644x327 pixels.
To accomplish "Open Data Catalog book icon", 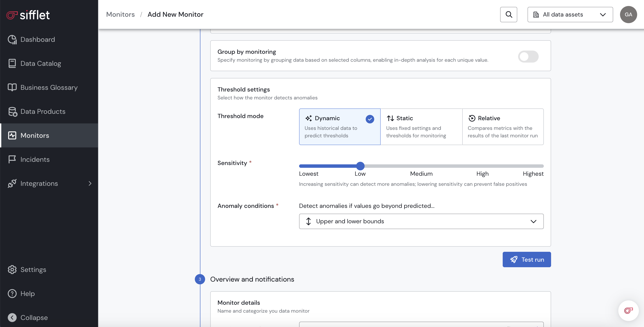I will point(12,64).
